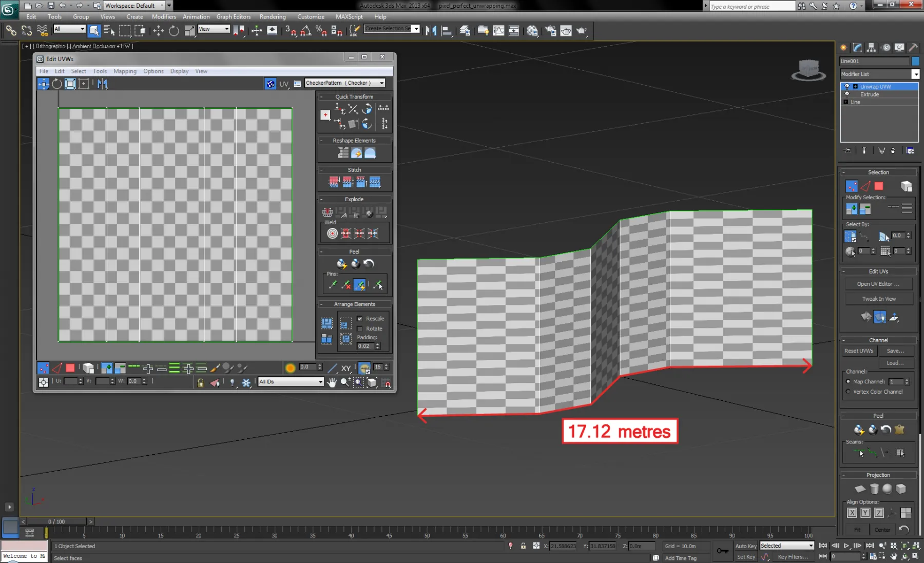Enable the Rotate checkbox in Arrange Elements
924x563 pixels.
360,328
